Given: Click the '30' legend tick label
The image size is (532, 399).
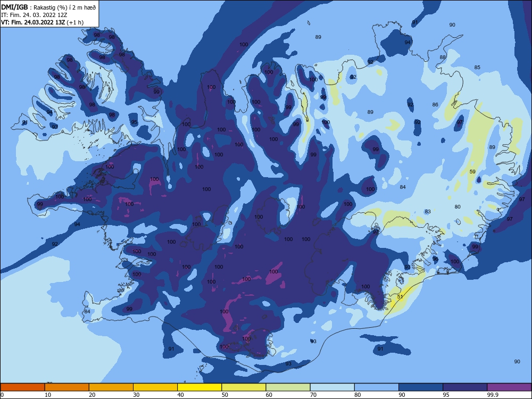Looking at the screenshot, I should click(x=136, y=395).
